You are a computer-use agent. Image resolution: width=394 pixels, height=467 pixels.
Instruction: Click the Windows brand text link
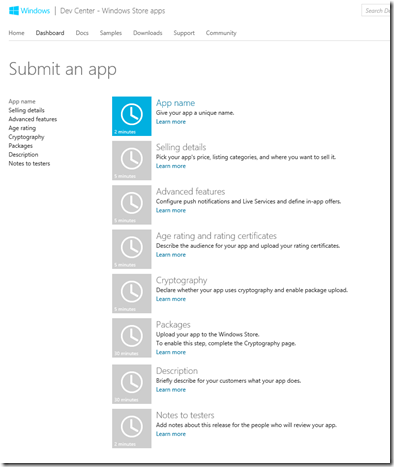pyautogui.click(x=35, y=11)
